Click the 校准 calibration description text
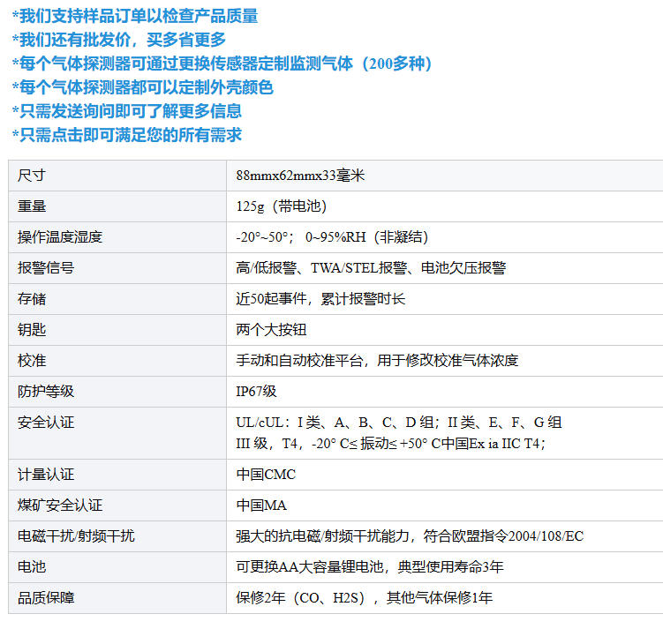Viewport: 663px width, 644px height. 377,361
